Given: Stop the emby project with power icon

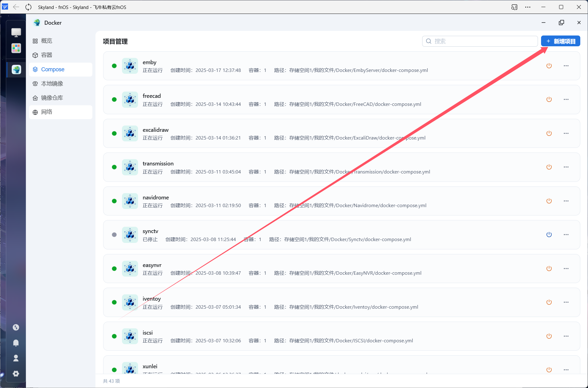Looking at the screenshot, I should pyautogui.click(x=549, y=66).
